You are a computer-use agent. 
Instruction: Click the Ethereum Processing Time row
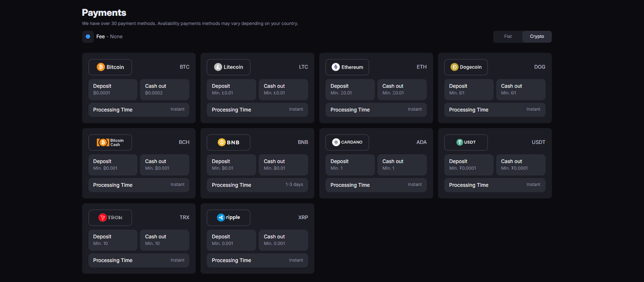pyautogui.click(x=376, y=110)
